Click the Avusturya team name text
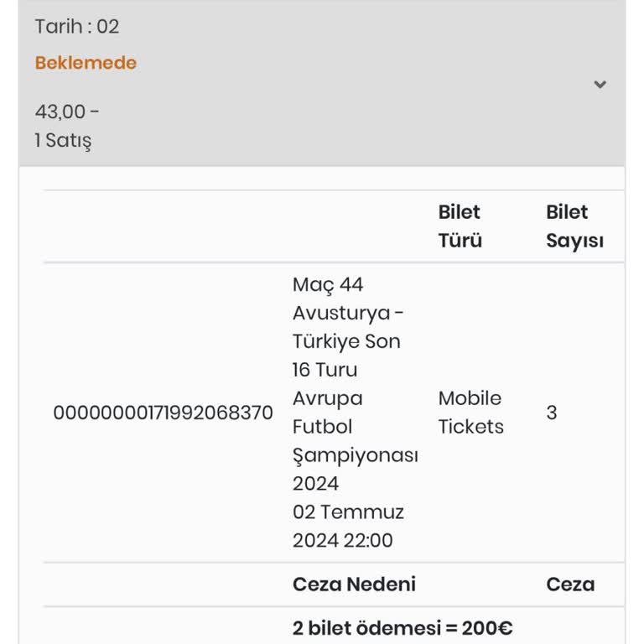The width and height of the screenshot is (644, 644). point(341,313)
